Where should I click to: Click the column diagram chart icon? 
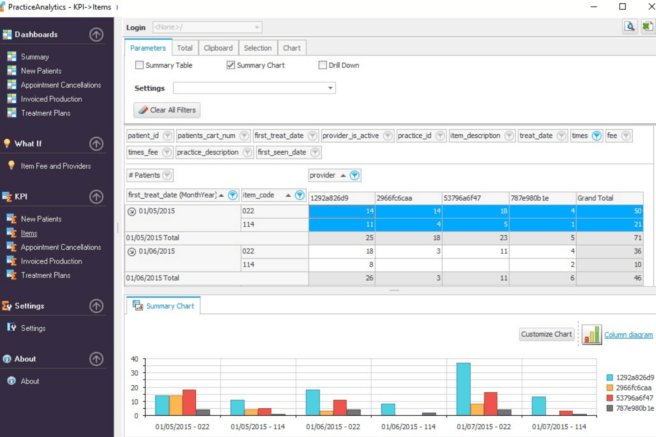click(x=592, y=334)
